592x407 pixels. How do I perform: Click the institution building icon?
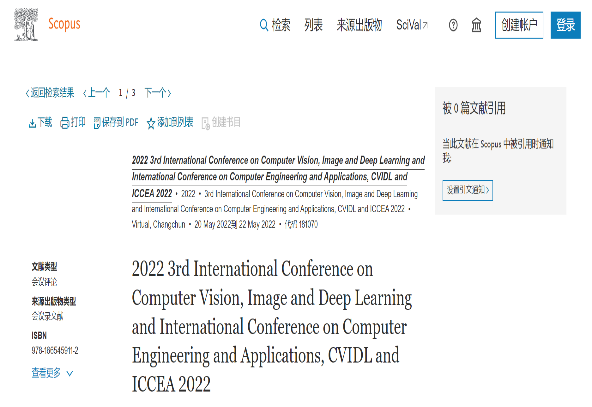476,25
